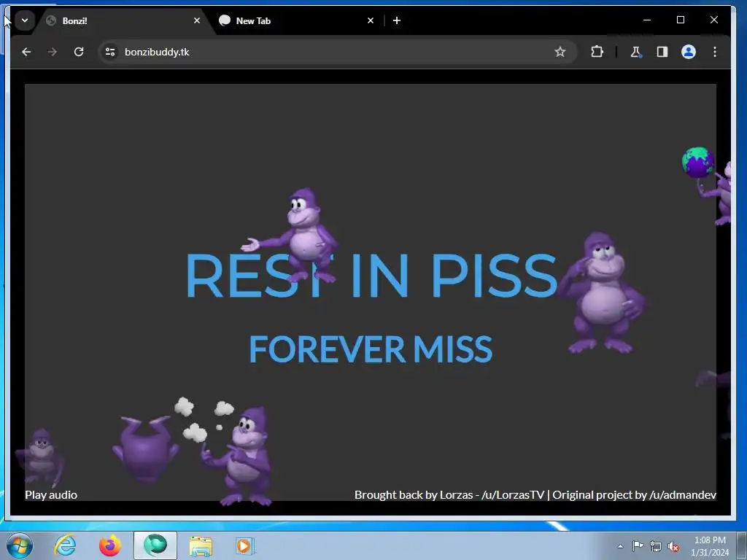Maximize the browser window
Screen dimensions: 747x560
(681, 20)
